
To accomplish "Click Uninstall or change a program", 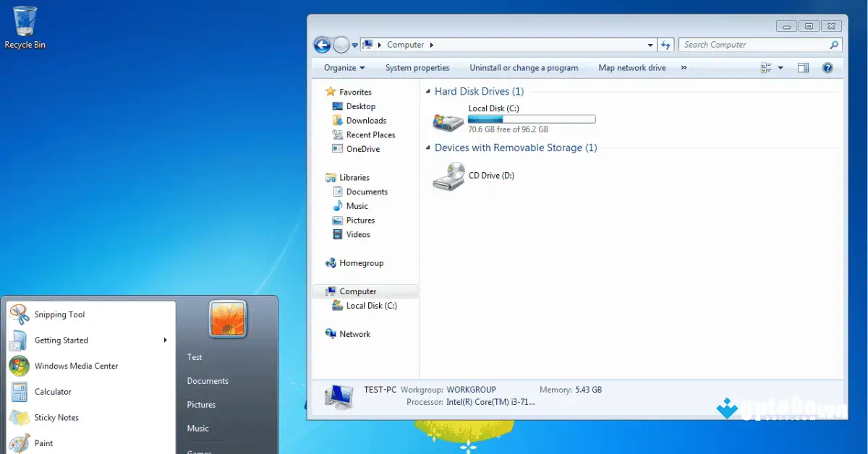I will (524, 67).
